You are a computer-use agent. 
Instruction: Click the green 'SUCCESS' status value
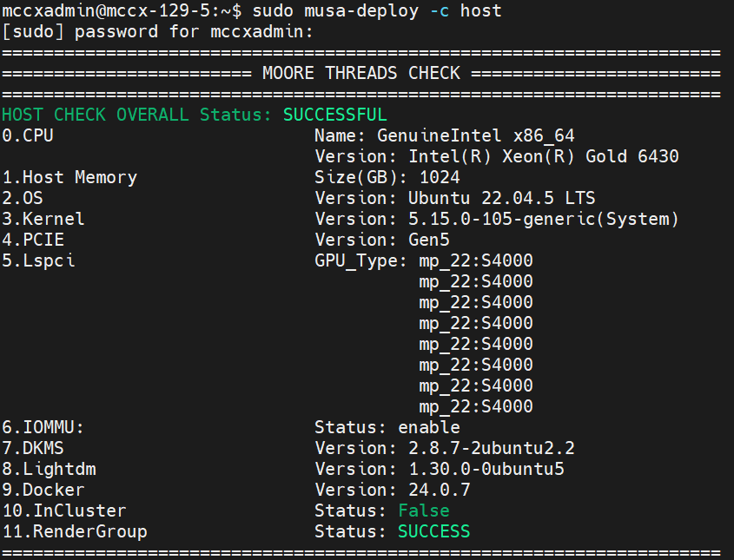click(434, 531)
